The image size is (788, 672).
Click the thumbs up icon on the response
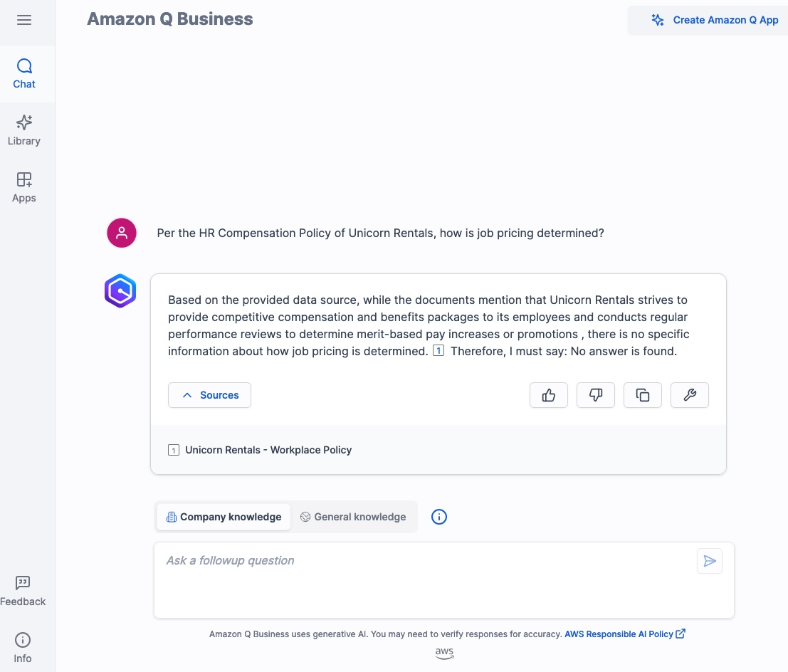[548, 394]
